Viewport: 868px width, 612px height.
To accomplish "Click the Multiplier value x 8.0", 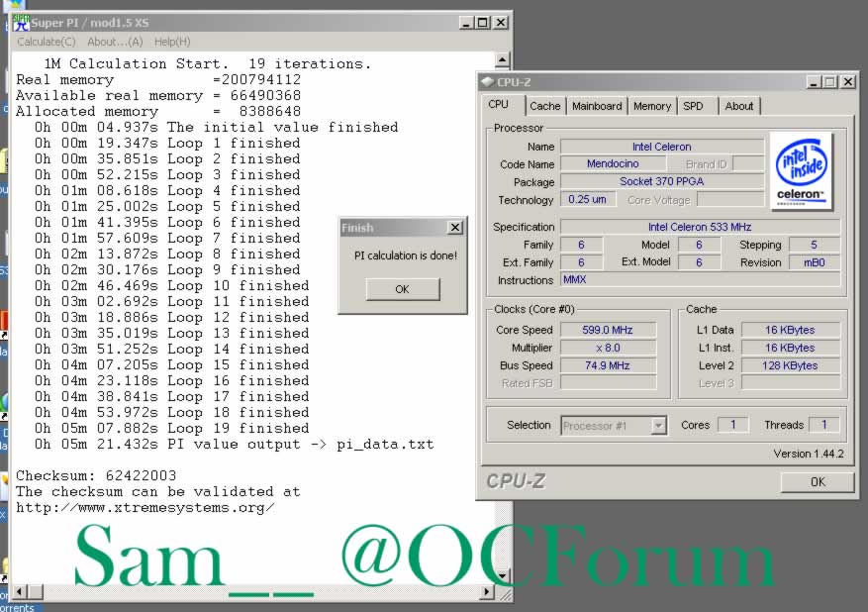I will click(x=608, y=348).
